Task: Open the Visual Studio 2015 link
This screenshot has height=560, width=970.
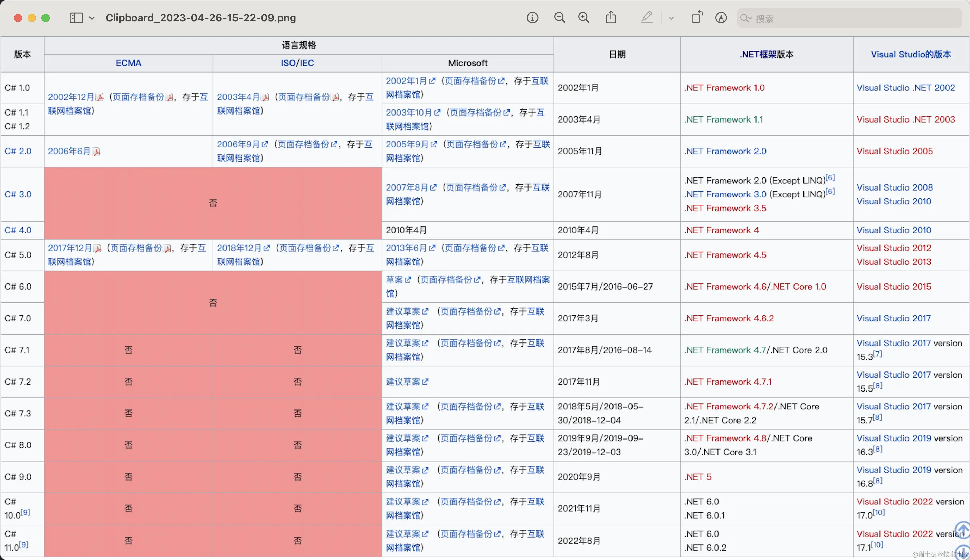Action: pos(894,286)
